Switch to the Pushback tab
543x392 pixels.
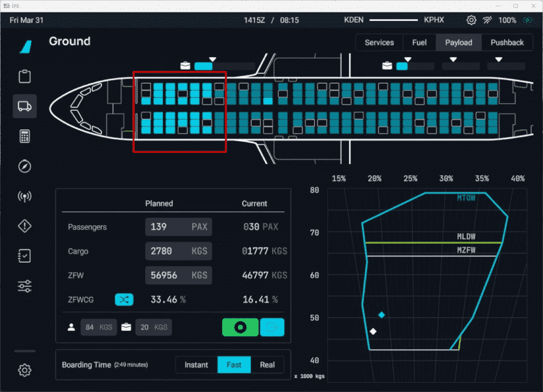(x=507, y=43)
